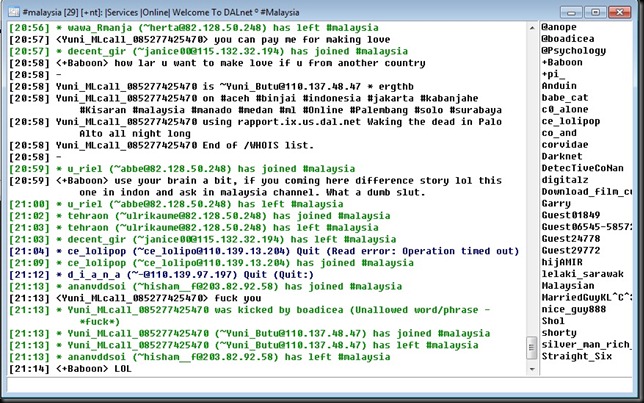
Task: Click the 'you can pay me' message
Action: click(x=200, y=39)
